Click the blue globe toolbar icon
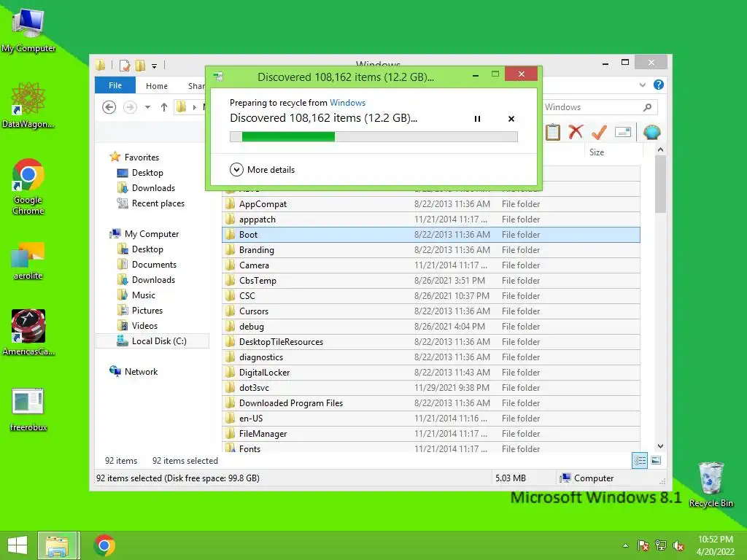The image size is (747, 560). tap(651, 132)
